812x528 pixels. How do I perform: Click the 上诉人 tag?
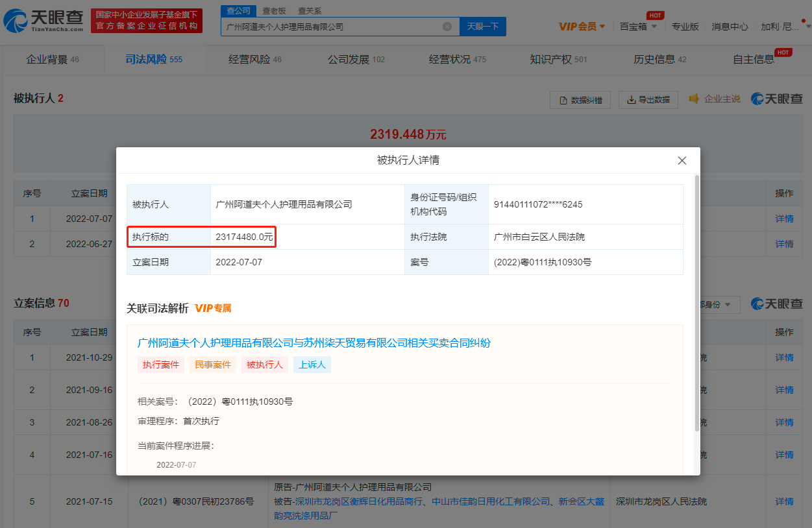tap(312, 365)
